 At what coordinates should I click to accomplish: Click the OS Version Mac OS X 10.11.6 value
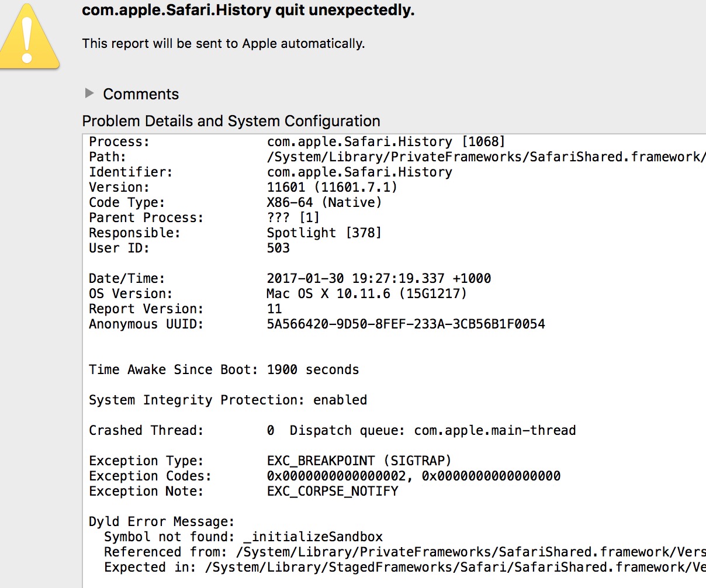(x=367, y=294)
